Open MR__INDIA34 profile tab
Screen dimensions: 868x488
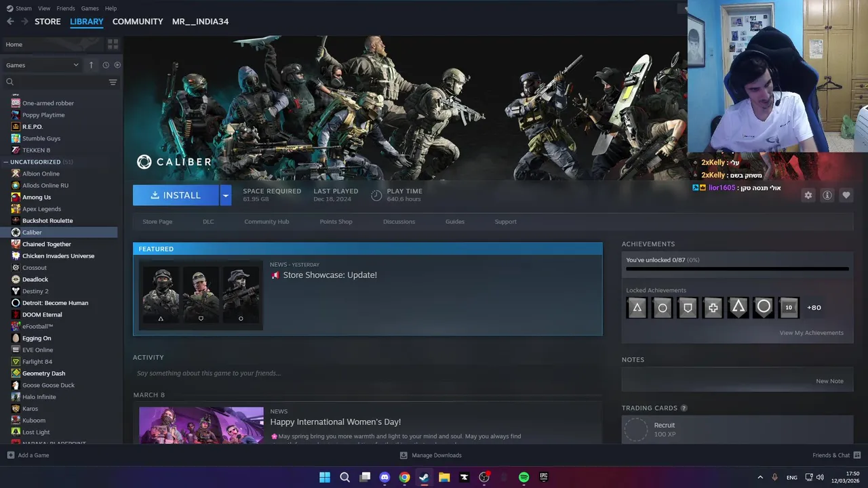(200, 22)
